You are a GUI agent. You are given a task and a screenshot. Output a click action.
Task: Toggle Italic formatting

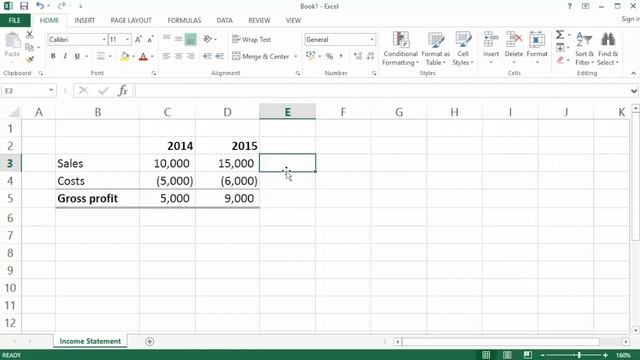coord(65,56)
